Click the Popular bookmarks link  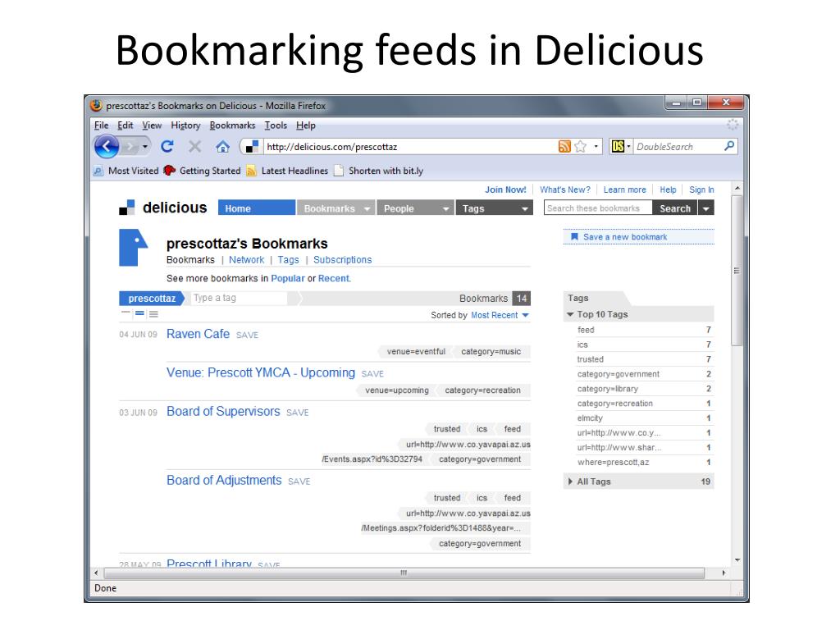[x=288, y=279]
